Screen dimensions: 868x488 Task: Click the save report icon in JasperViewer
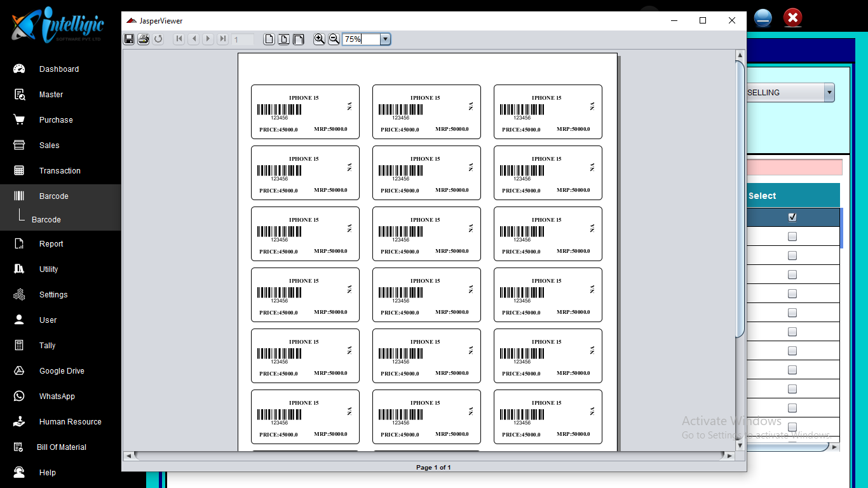129,39
